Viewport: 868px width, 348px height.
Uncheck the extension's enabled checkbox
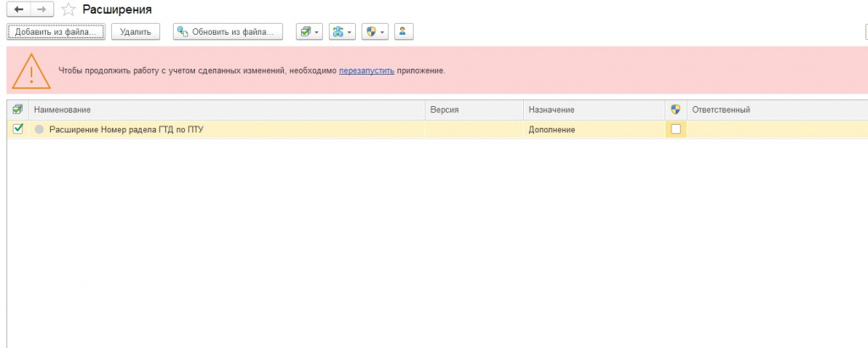pyautogui.click(x=18, y=128)
